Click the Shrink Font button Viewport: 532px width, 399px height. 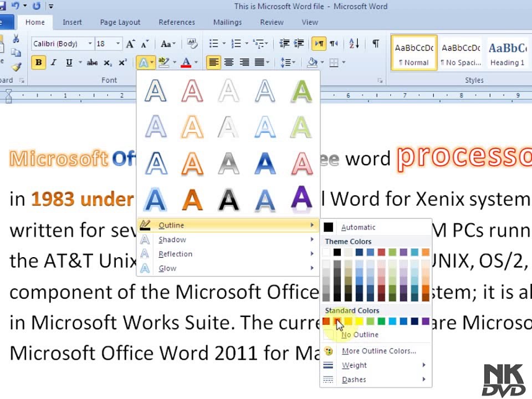[145, 44]
